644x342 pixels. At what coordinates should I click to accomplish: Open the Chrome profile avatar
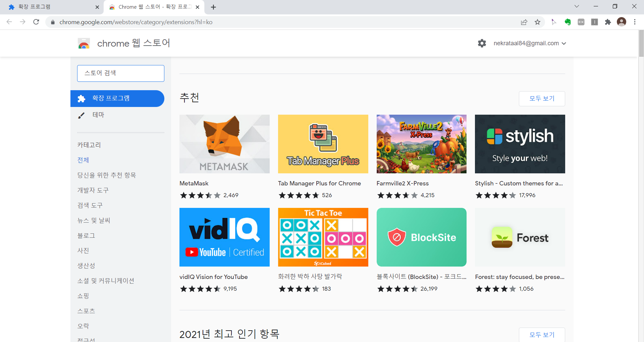(x=622, y=22)
